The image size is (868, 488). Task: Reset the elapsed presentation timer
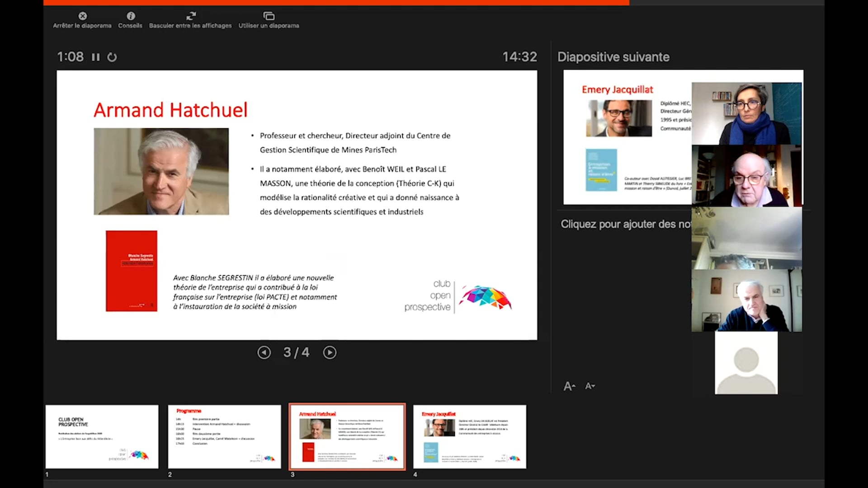point(112,57)
